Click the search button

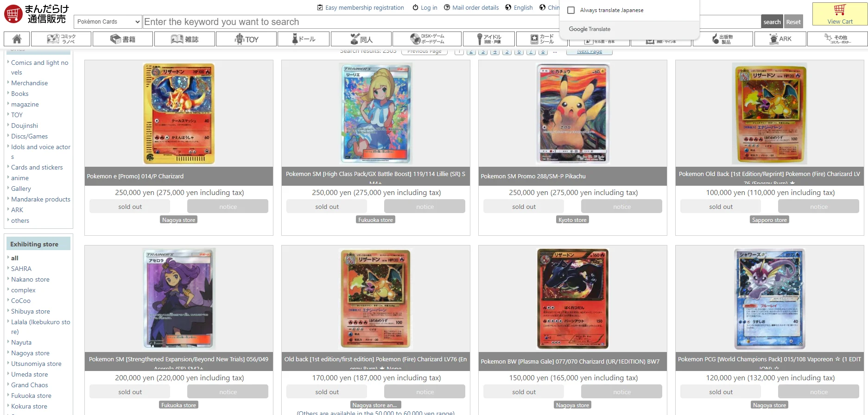(x=772, y=22)
